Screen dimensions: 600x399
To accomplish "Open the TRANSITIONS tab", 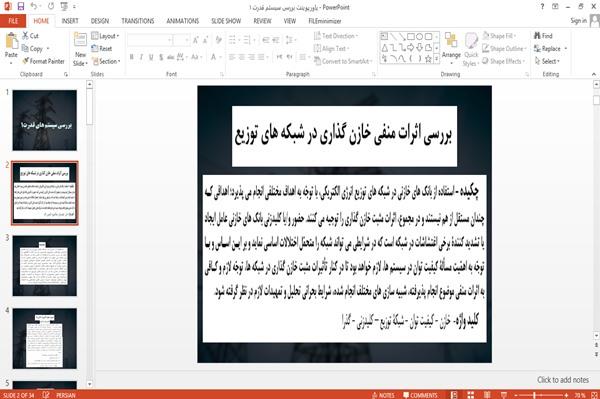I will pos(138,21).
